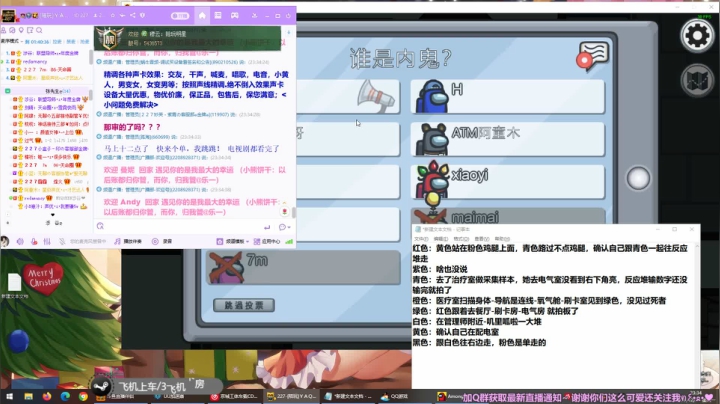Open the YY audio mixer sliders icon
Image resolution: width=720 pixels, height=404 pixels.
point(47,241)
